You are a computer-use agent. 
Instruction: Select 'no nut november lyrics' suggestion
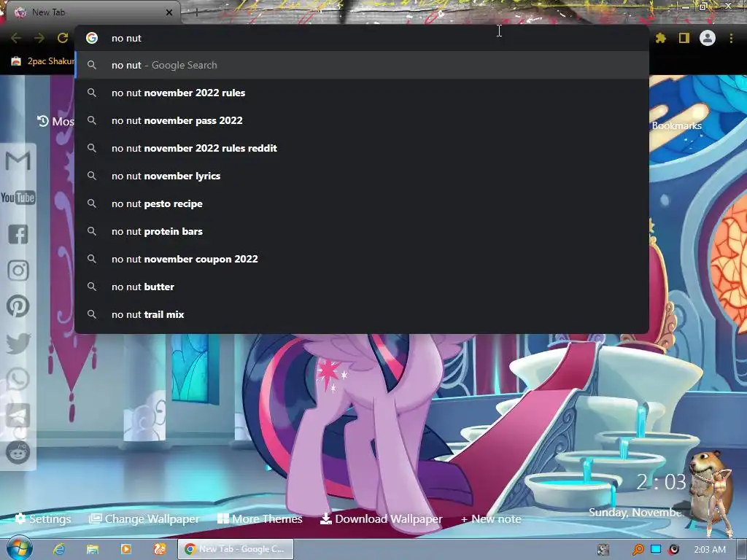362,176
